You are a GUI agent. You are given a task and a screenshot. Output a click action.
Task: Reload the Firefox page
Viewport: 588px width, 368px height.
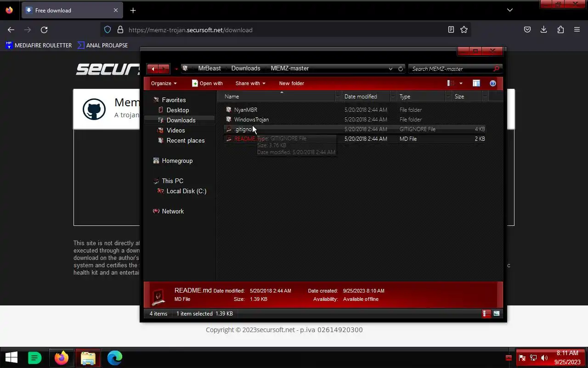tap(44, 29)
